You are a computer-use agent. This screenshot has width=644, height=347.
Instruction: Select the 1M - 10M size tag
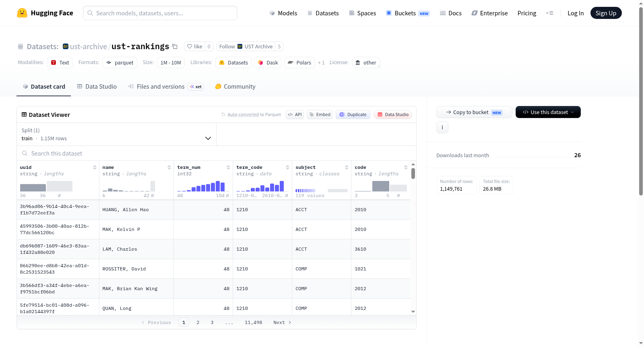click(171, 62)
